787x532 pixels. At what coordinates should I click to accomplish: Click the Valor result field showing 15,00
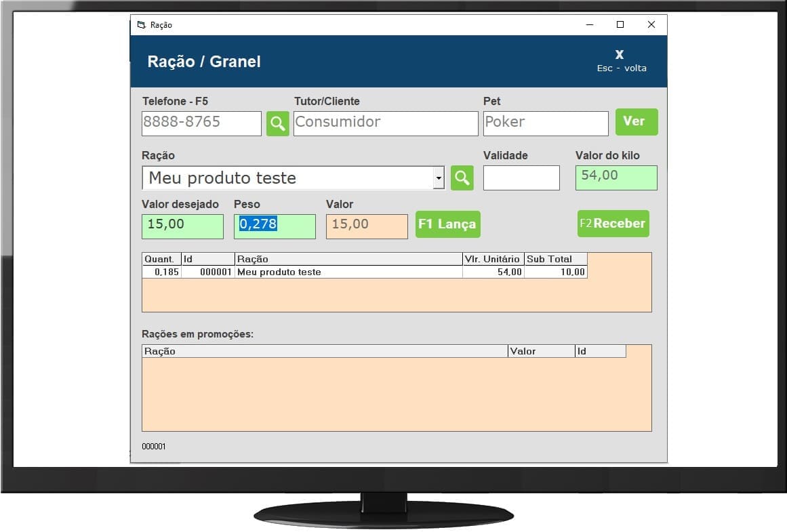pyautogui.click(x=366, y=226)
